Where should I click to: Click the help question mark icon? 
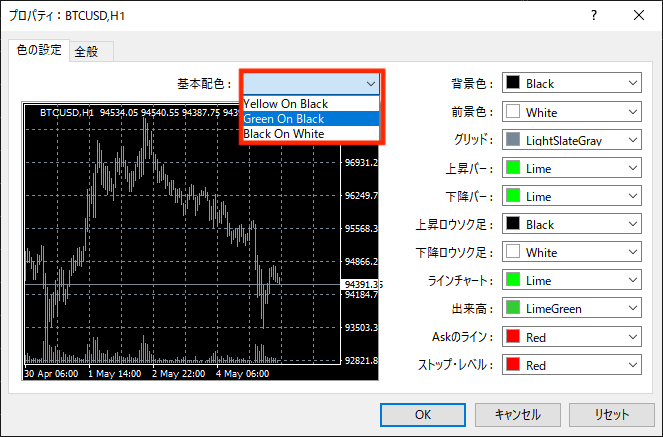point(594,16)
